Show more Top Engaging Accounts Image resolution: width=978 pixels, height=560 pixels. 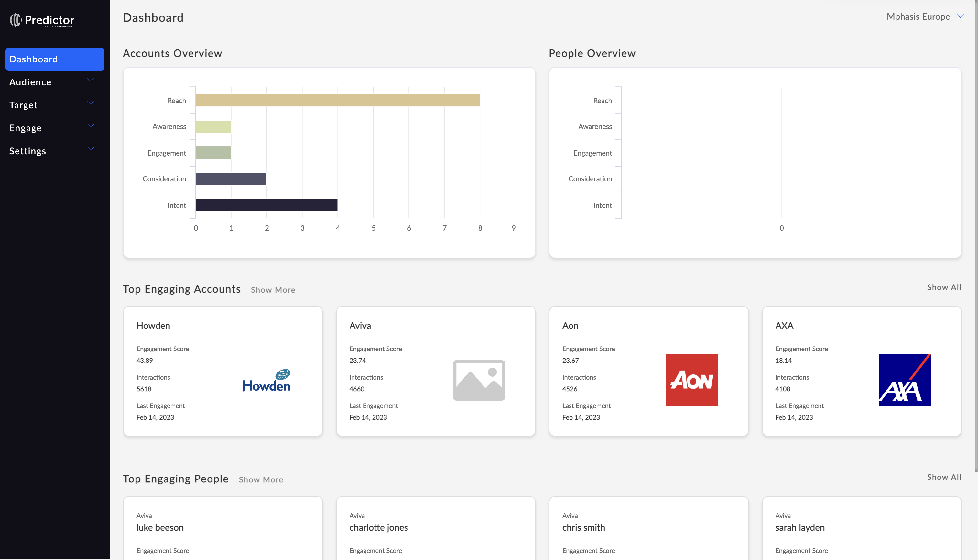tap(273, 290)
